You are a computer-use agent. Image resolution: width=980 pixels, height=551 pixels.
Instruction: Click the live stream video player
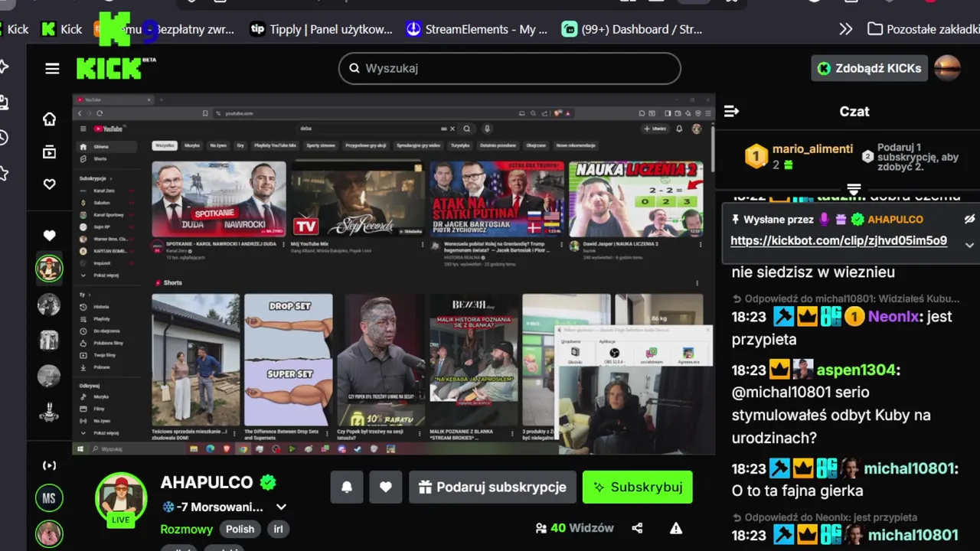[x=394, y=274]
